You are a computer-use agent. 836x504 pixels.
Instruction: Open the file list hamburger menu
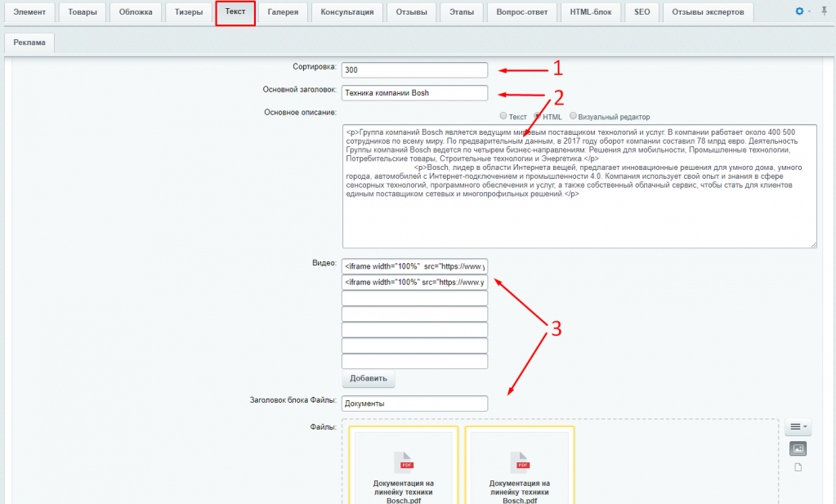pos(798,426)
